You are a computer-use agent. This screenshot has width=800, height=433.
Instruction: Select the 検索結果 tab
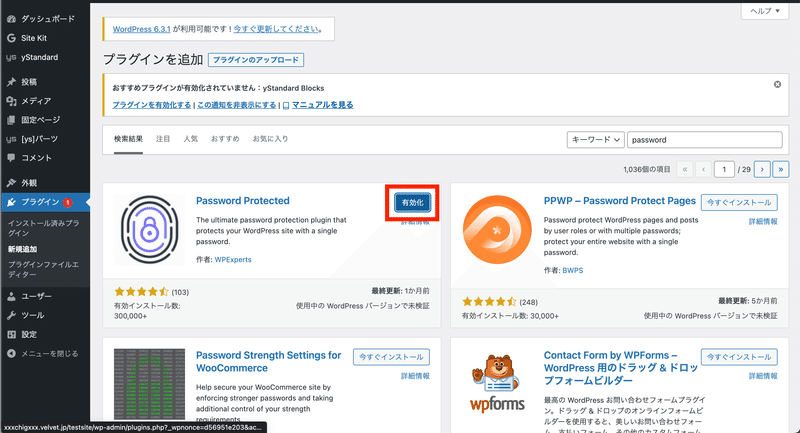[x=128, y=139]
